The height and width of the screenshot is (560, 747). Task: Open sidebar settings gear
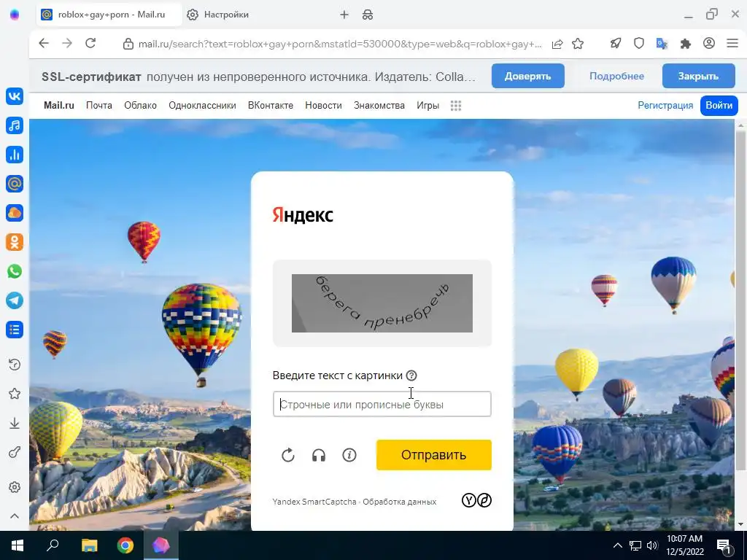15,487
